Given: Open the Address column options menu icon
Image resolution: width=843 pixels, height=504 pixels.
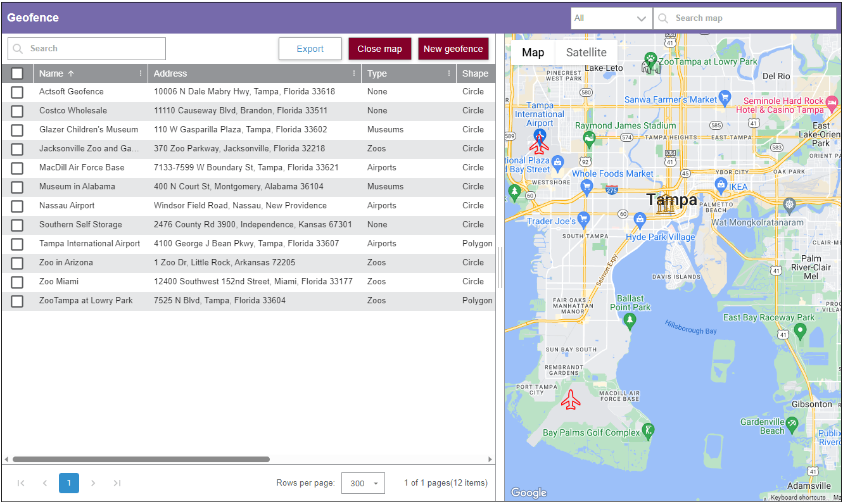Looking at the screenshot, I should click(x=354, y=73).
